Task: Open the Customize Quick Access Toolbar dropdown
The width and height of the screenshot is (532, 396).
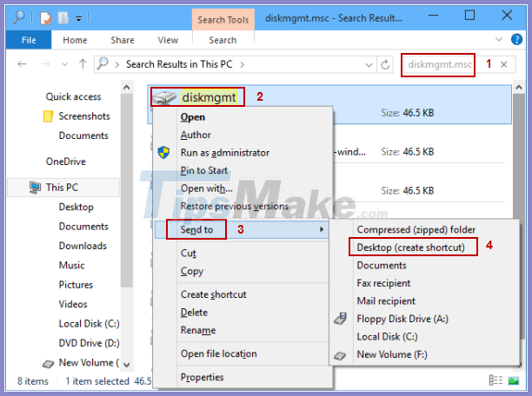Action: (x=78, y=19)
